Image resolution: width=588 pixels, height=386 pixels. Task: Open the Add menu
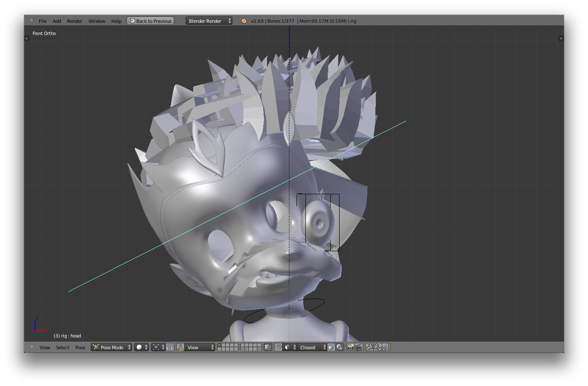[x=57, y=21]
